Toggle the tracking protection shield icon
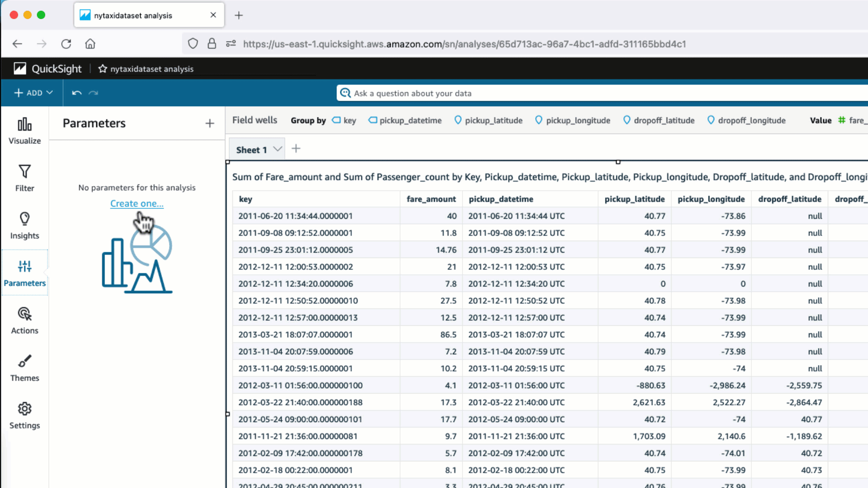868x488 pixels. [193, 43]
